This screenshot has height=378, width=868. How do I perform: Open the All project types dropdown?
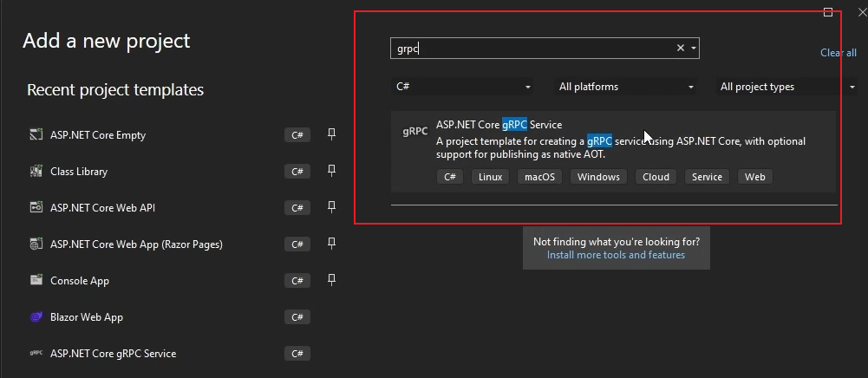click(787, 87)
